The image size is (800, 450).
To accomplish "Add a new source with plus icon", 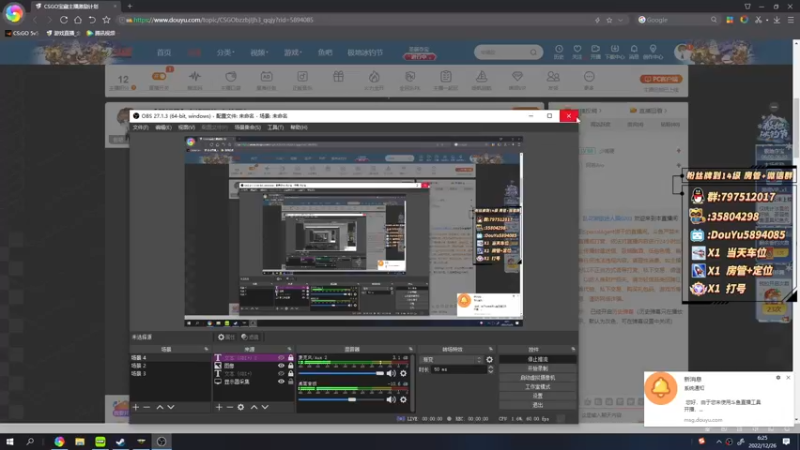I will coord(219,407).
